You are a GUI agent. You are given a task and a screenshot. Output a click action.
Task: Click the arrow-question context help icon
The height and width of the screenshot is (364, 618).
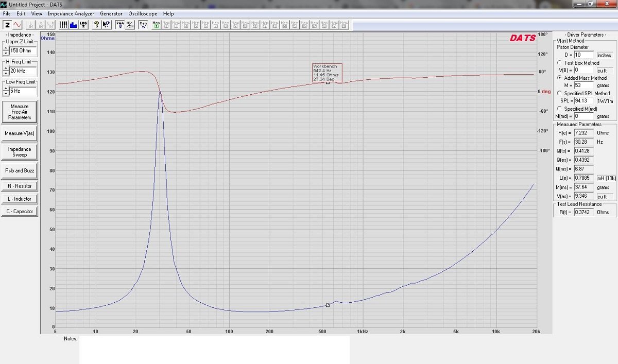106,24
